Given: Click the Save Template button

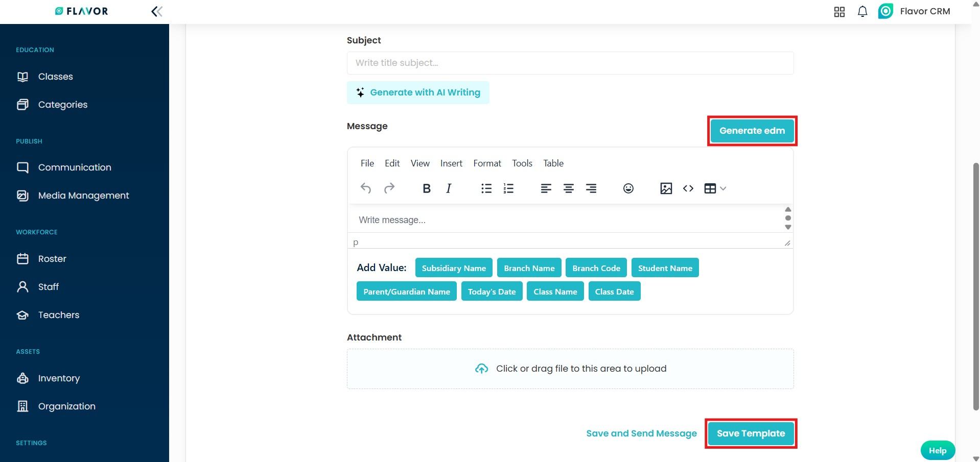Looking at the screenshot, I should 751,433.
